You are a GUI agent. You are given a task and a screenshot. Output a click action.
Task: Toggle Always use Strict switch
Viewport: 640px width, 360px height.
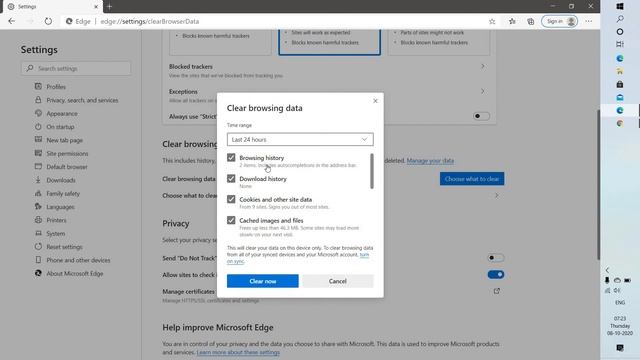tap(481, 116)
